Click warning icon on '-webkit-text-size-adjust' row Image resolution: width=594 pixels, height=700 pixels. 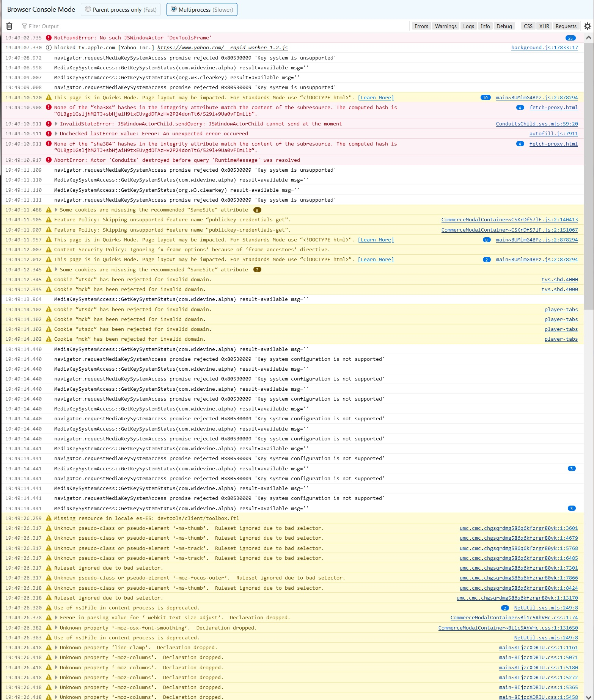(x=49, y=618)
